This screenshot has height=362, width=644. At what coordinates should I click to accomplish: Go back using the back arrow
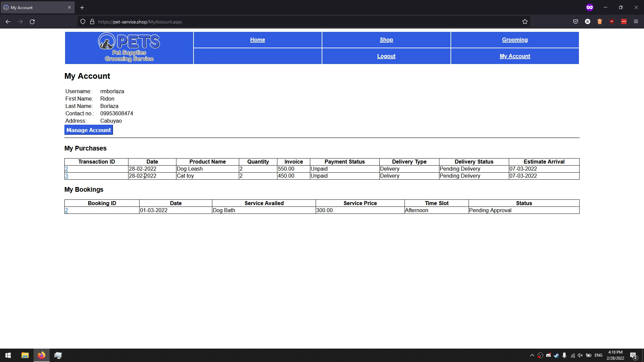pos(8,22)
